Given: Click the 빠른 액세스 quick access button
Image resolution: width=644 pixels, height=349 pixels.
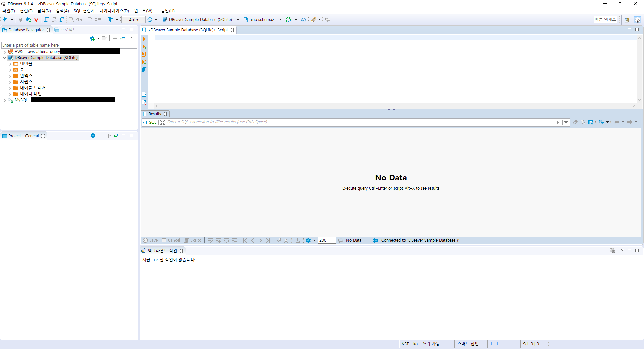Looking at the screenshot, I should [605, 20].
